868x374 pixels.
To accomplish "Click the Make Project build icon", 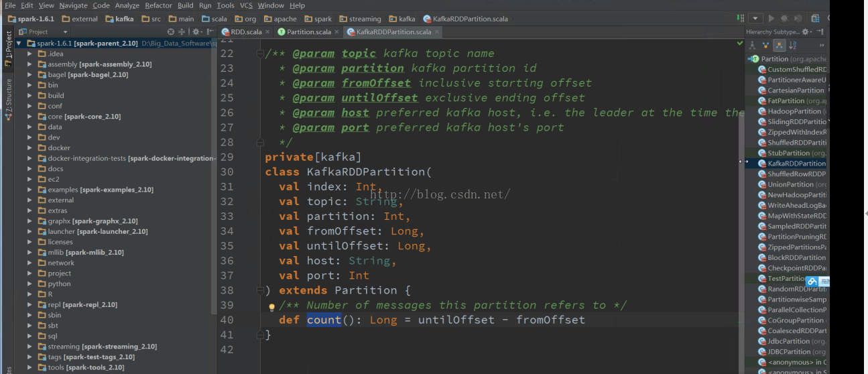I will 740,18.
